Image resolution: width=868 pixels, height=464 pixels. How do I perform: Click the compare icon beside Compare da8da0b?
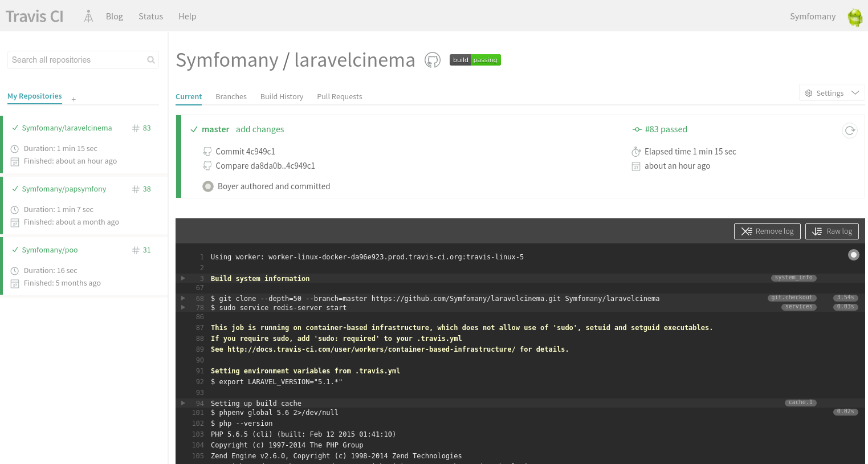pos(207,166)
